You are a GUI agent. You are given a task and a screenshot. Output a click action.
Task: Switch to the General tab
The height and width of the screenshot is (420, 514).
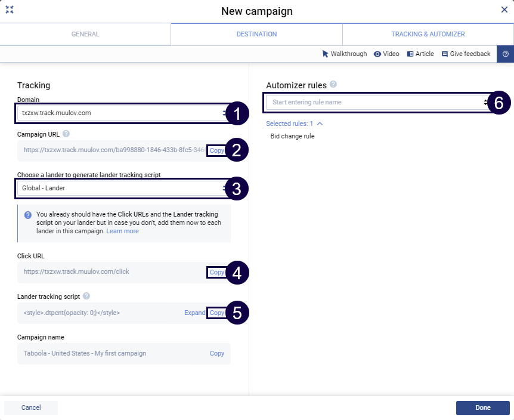tap(85, 34)
